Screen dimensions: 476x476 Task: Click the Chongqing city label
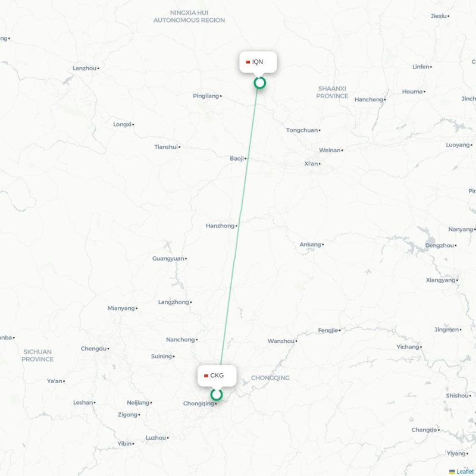pos(199,403)
